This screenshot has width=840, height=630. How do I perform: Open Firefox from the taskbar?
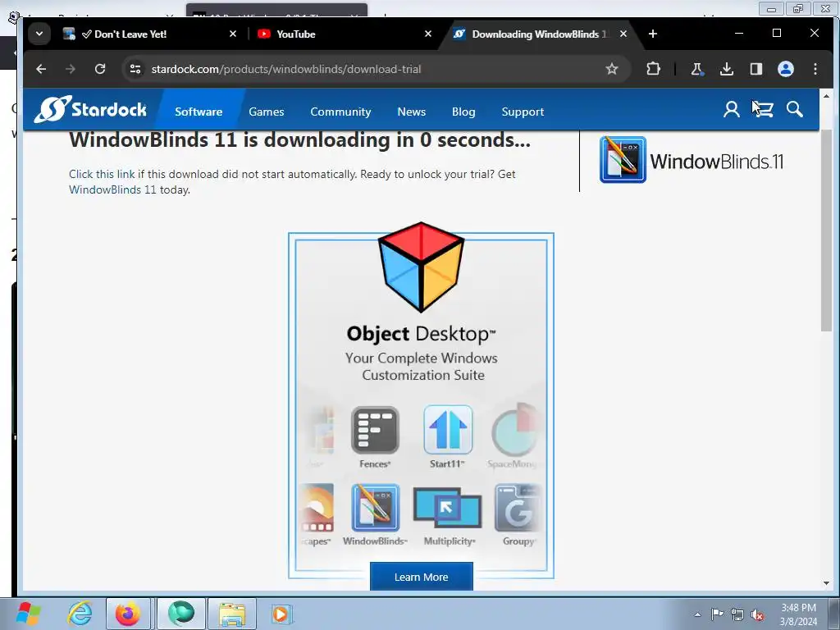(x=127, y=614)
